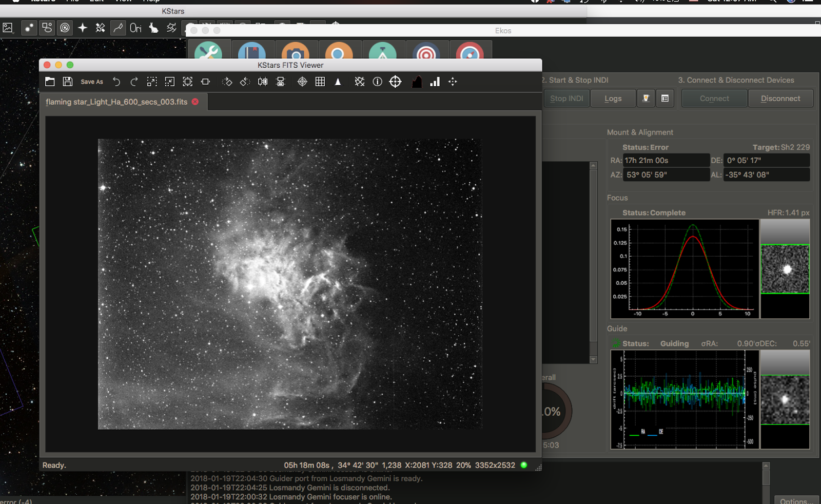This screenshot has width=821, height=504.
Task: Open the KStars File menu
Action: [x=72, y=2]
